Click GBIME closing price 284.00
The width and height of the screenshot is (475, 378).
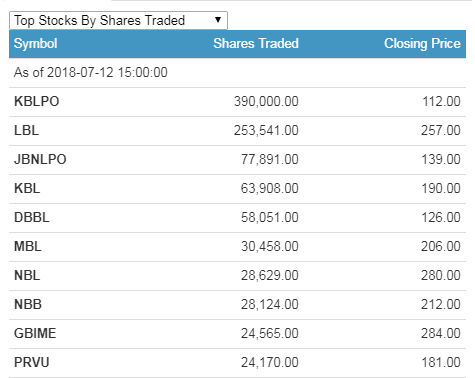(441, 333)
